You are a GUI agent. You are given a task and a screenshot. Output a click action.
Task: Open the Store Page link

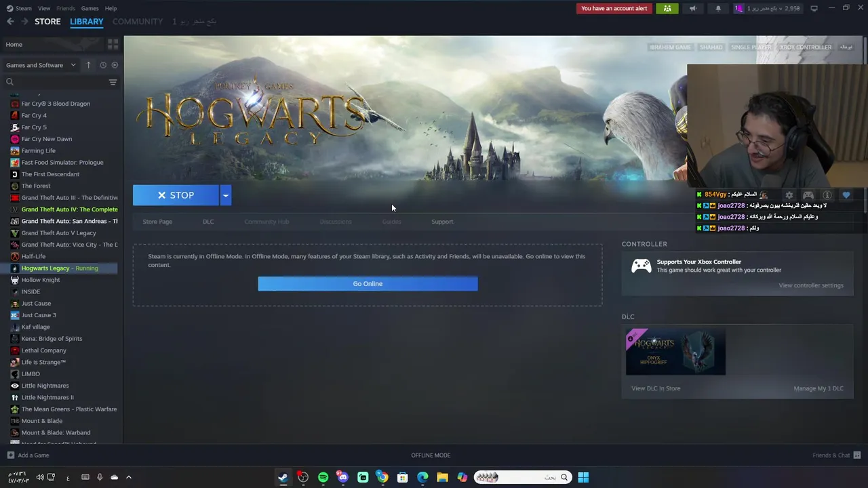[x=157, y=222]
